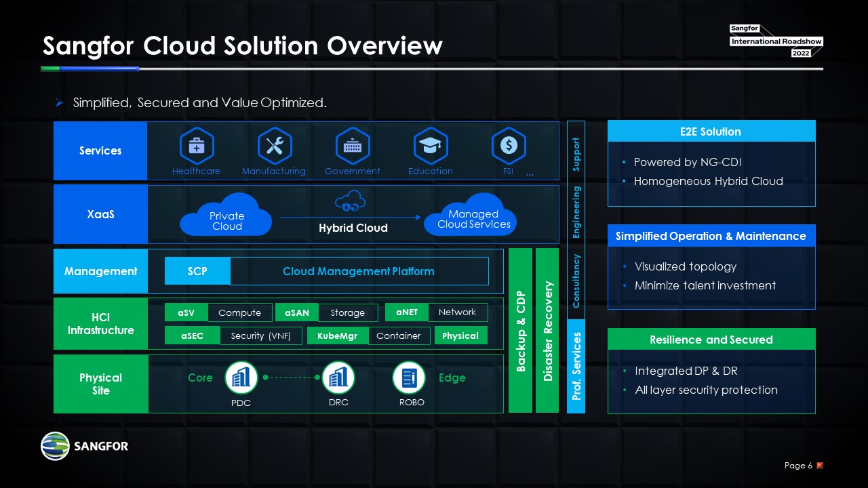The height and width of the screenshot is (488, 868).
Task: Click the Cloud Management Platform box
Action: (x=359, y=271)
